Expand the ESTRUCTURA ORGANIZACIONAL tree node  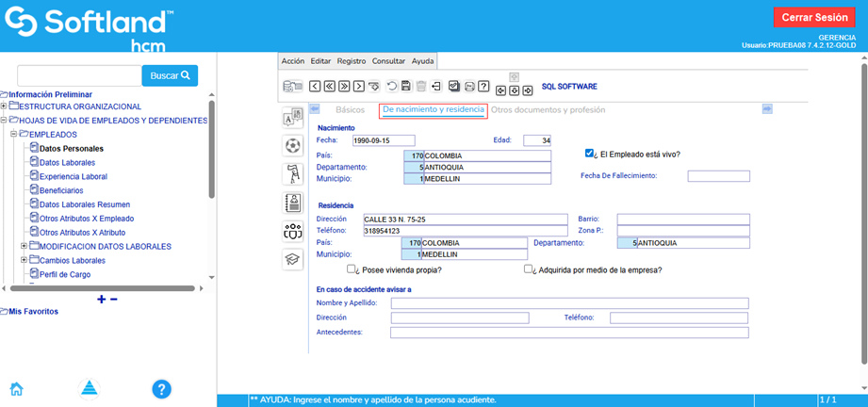4,106
